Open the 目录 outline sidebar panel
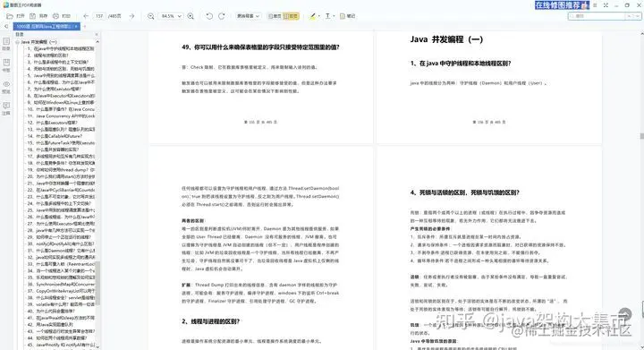Screen dimensions: 644x350 (x=6, y=44)
